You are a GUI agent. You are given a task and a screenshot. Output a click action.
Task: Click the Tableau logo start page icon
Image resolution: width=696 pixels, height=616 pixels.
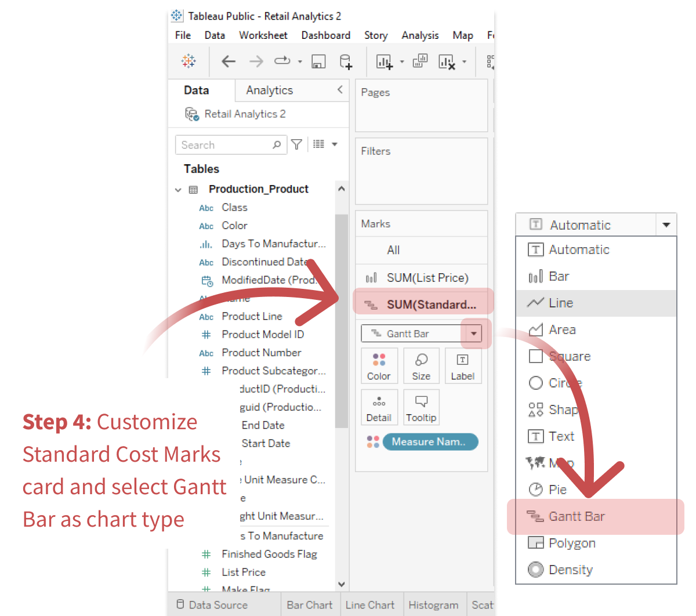click(x=188, y=61)
